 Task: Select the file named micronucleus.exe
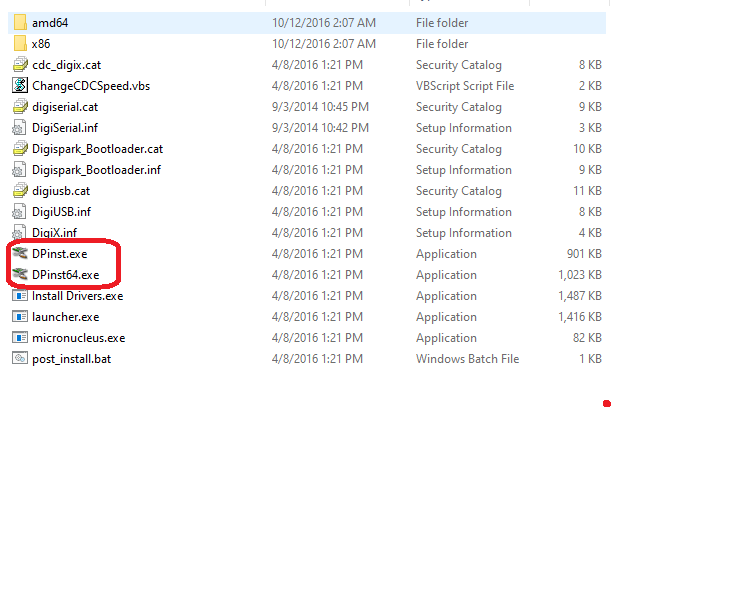79,338
